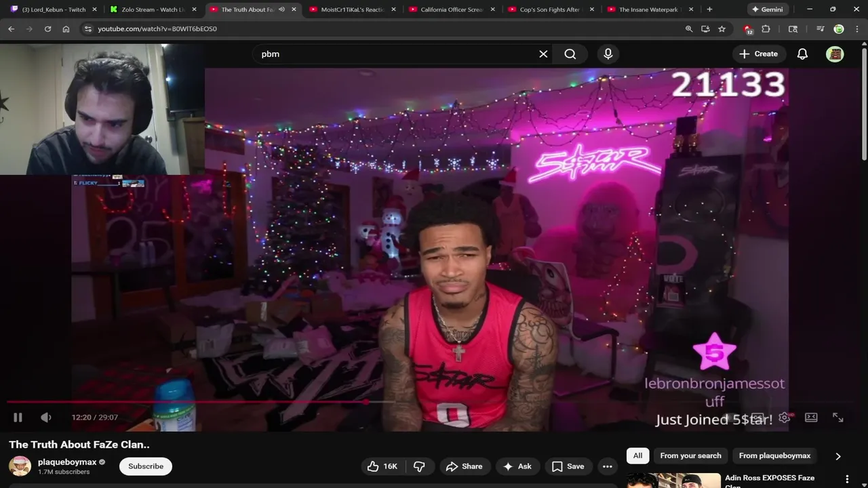Show more filter chips with right chevron
Image resolution: width=868 pixels, height=488 pixels.
(x=838, y=456)
